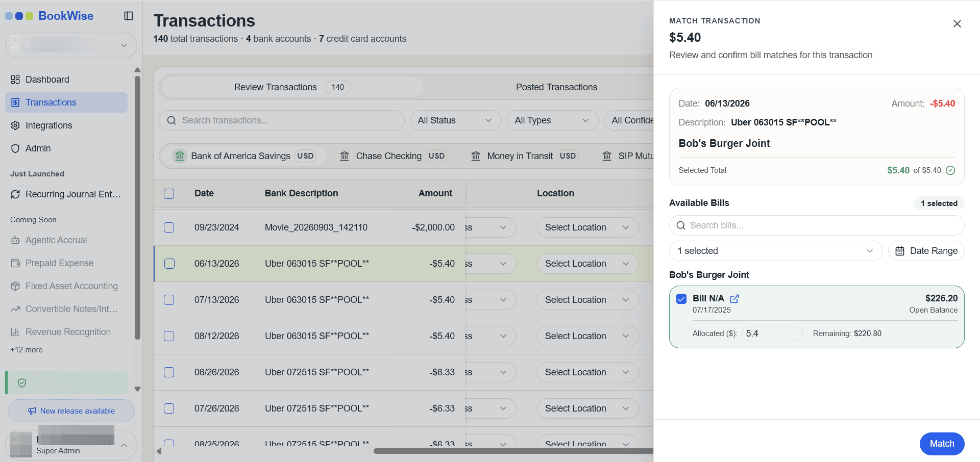Click the Match button

click(942, 444)
